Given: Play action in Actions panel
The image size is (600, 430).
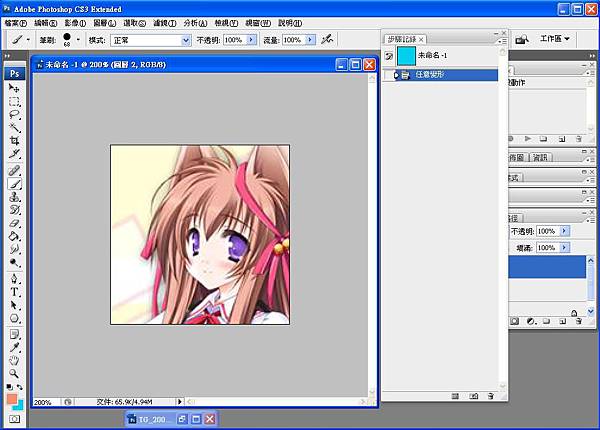Looking at the screenshot, I should pyautogui.click(x=528, y=139).
